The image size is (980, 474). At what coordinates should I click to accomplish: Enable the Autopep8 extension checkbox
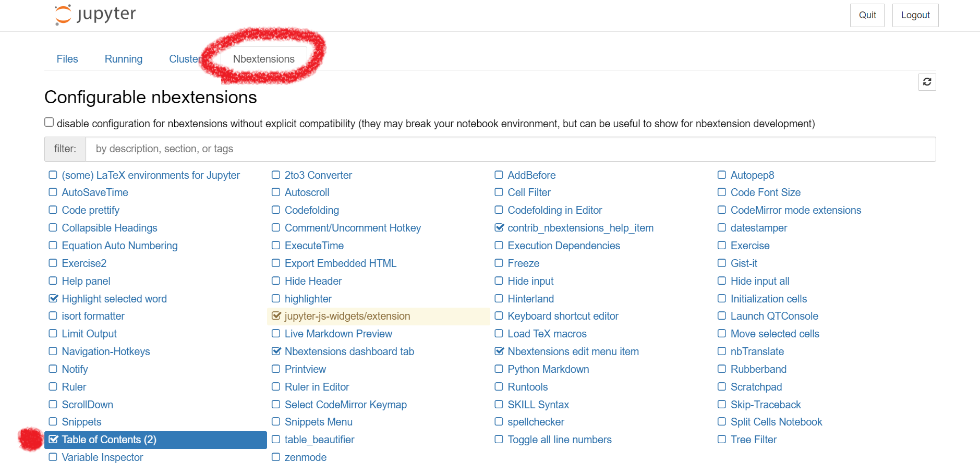click(x=722, y=175)
